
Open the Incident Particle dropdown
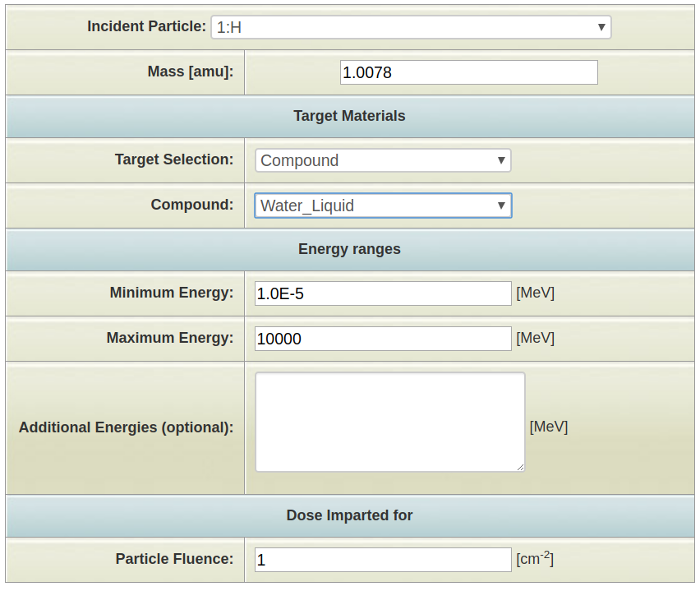click(411, 27)
